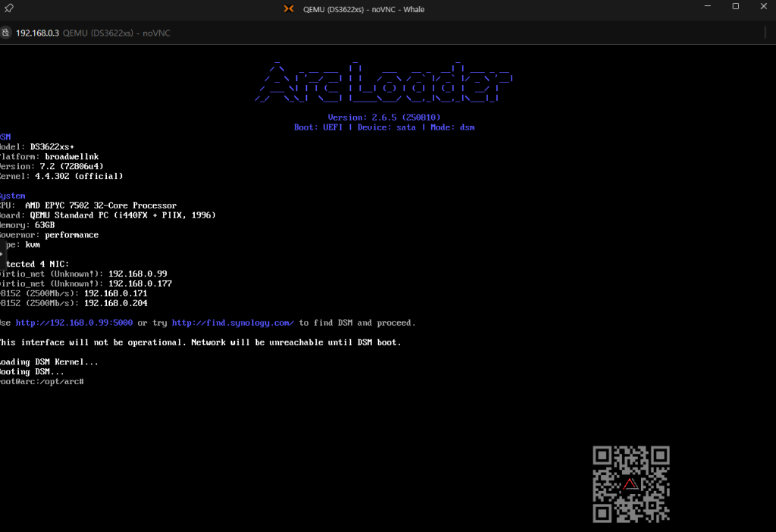This screenshot has height=532, width=776.
Task: Click the Version: 2.6.5 (250810) text
Action: point(384,117)
